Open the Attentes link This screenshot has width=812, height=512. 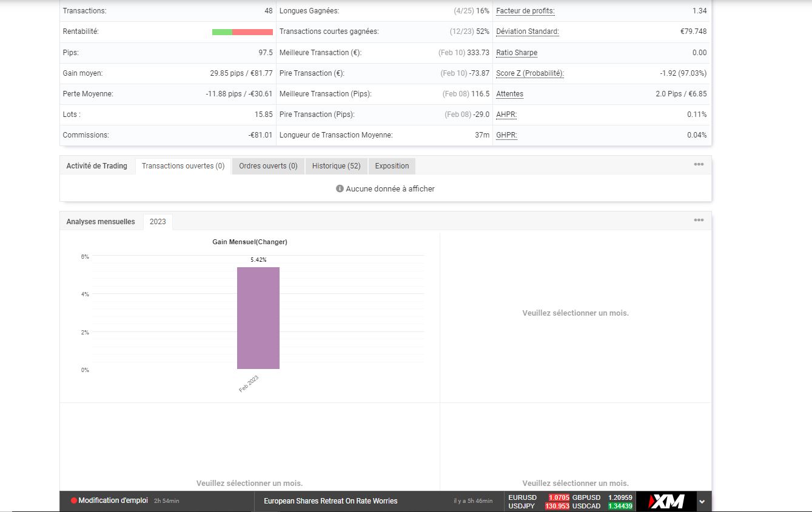pyautogui.click(x=509, y=94)
